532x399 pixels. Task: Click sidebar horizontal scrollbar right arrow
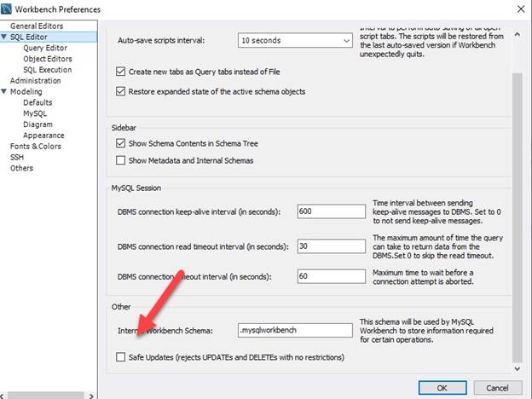(91, 396)
